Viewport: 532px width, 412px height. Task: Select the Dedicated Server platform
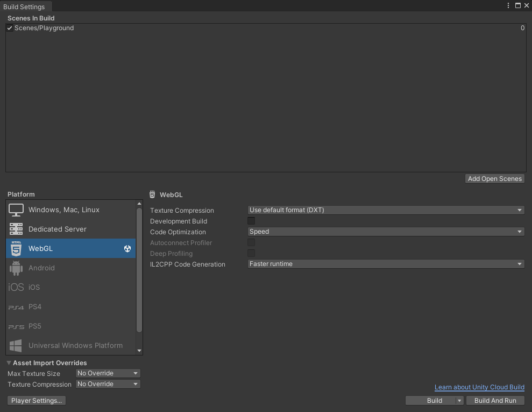(x=70, y=229)
